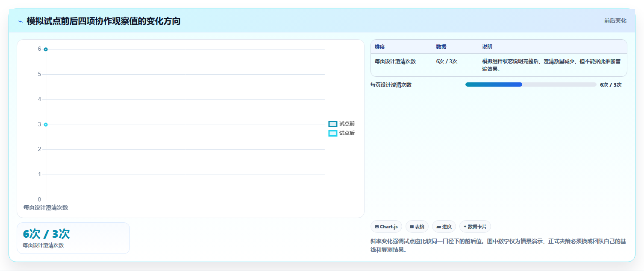Click the 说明 column header

(488, 47)
